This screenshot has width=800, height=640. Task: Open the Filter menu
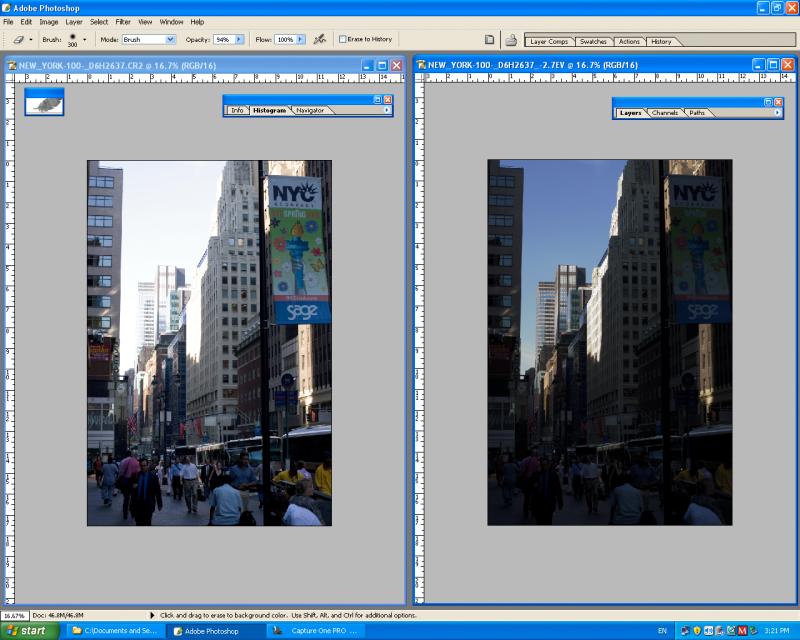tap(123, 22)
